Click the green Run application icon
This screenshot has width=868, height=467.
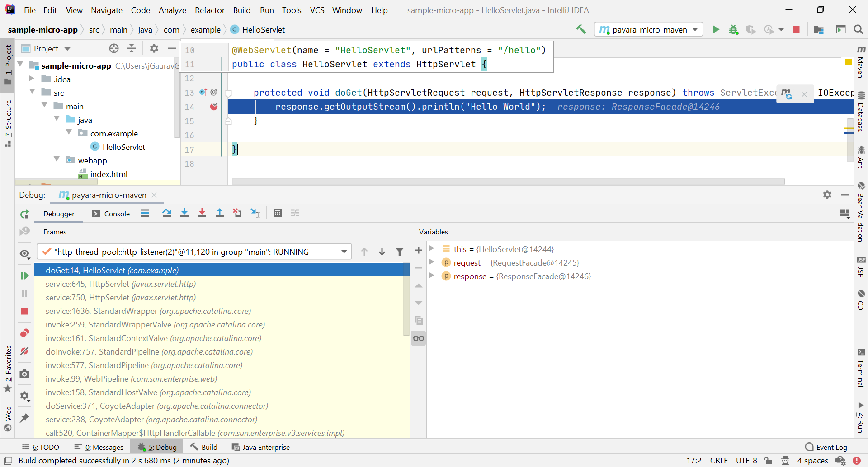click(x=716, y=29)
